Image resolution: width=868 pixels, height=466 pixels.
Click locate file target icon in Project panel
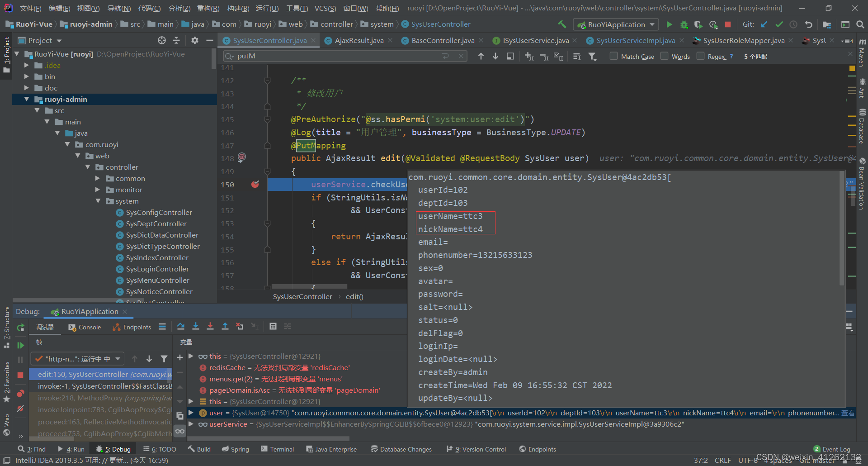click(162, 40)
